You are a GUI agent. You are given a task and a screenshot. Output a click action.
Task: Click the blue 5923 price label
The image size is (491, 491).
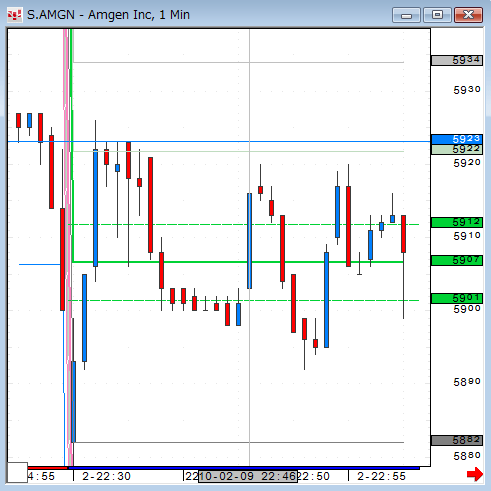click(457, 139)
